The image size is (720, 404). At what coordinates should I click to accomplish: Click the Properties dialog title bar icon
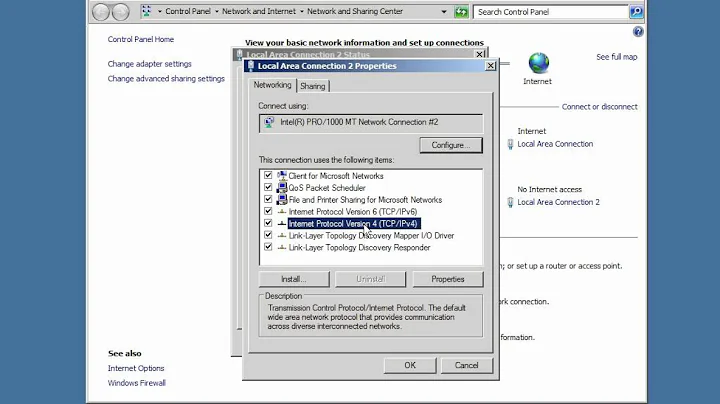click(251, 66)
